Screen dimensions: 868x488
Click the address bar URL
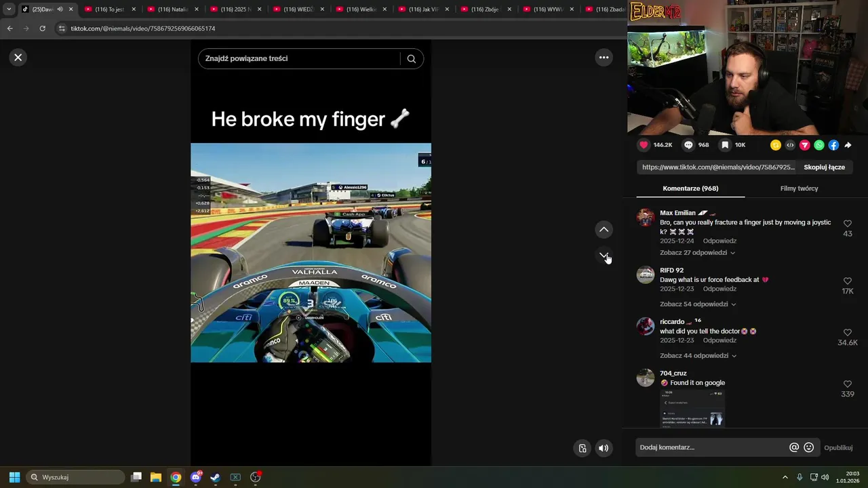pos(143,28)
